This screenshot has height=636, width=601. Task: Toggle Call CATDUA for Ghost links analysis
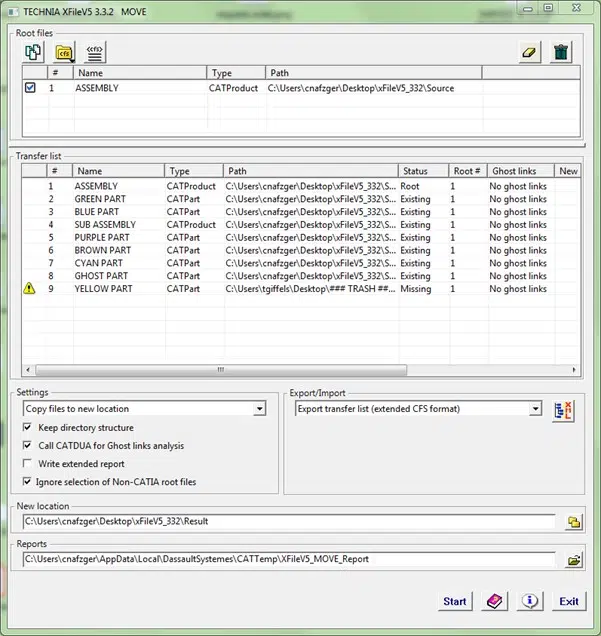coord(27,445)
